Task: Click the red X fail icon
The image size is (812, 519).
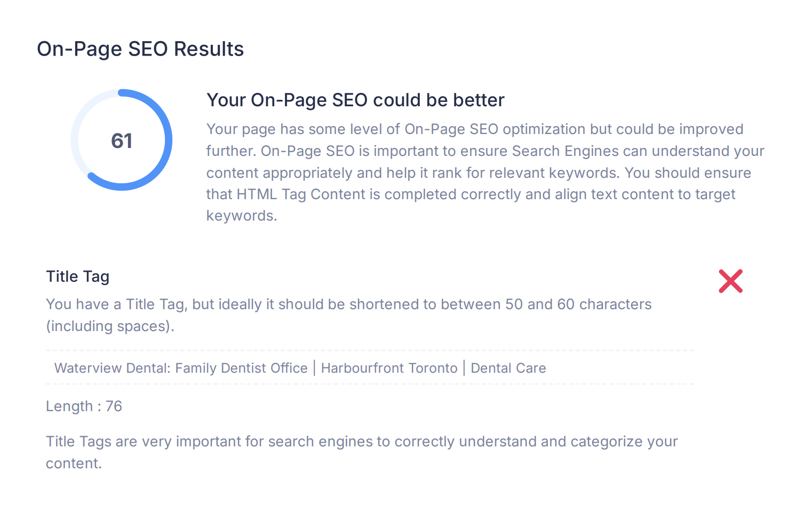Action: tap(730, 281)
